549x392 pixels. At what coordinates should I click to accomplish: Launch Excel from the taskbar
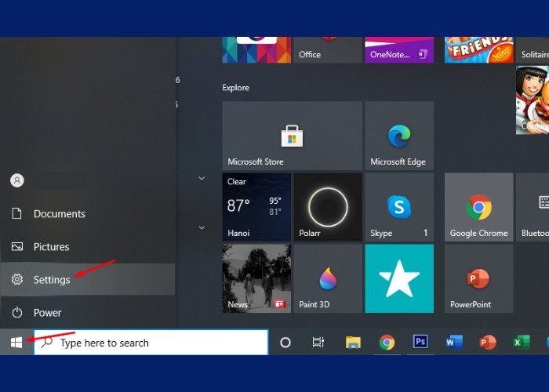click(x=521, y=343)
